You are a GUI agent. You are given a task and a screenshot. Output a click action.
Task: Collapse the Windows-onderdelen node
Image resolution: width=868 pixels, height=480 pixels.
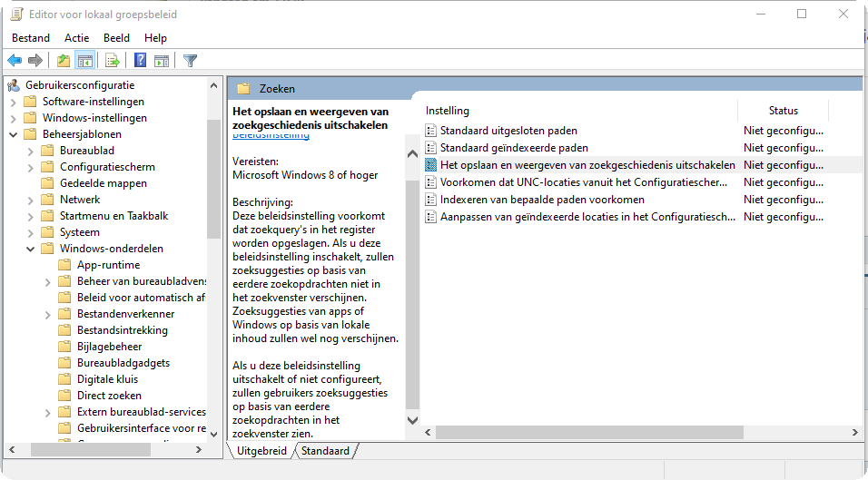tap(31, 249)
